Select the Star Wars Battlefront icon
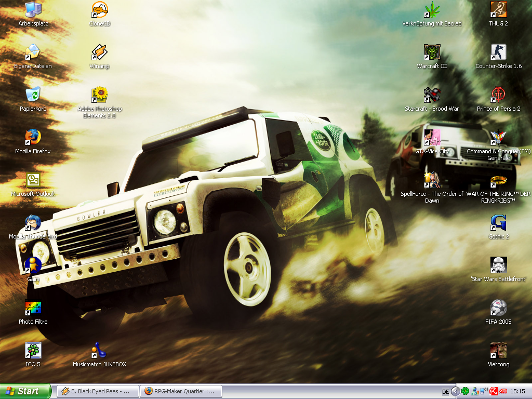532x399 pixels. click(x=498, y=265)
